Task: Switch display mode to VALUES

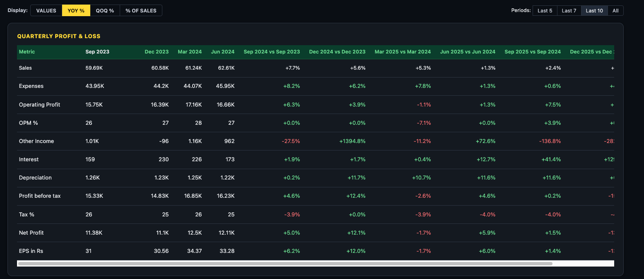Action: click(x=46, y=10)
